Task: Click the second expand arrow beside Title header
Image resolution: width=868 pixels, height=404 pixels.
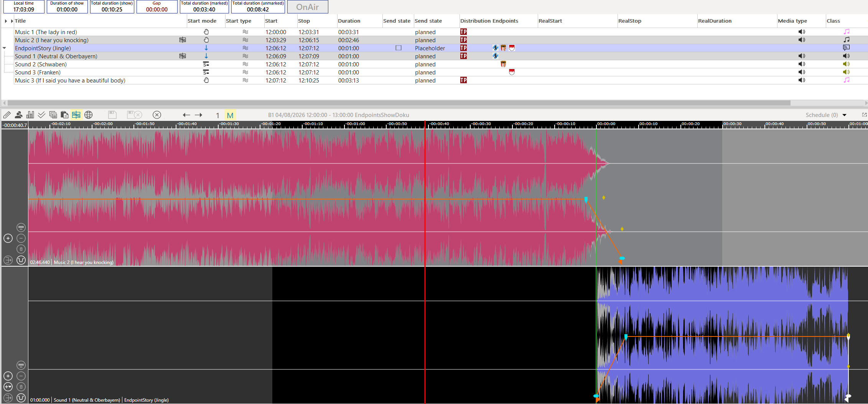Action: point(12,21)
